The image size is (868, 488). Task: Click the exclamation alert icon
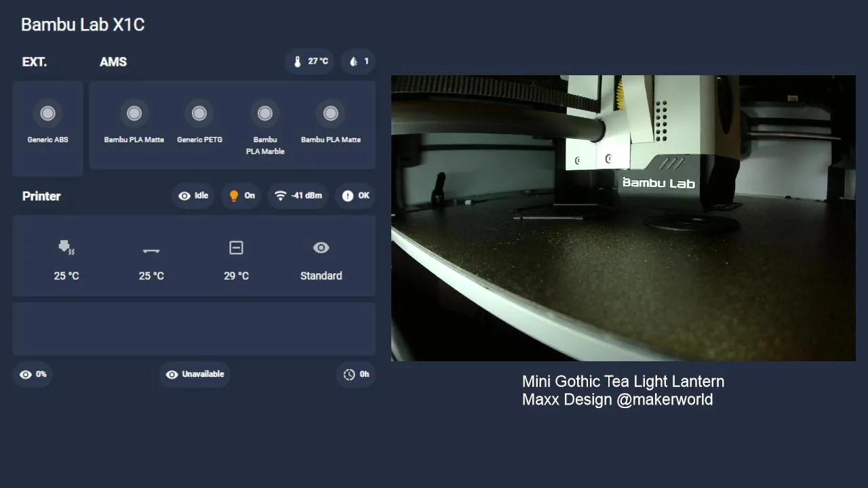348,196
